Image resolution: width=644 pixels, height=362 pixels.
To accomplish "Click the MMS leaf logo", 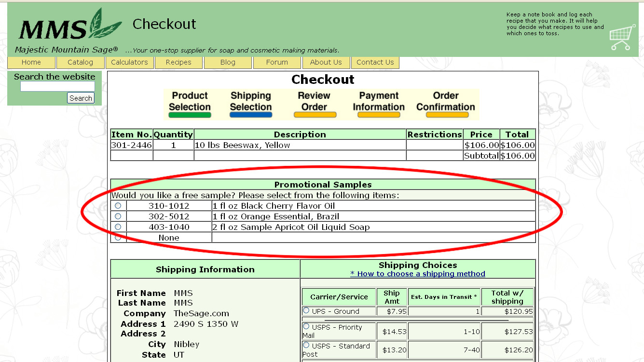I will pos(69,24).
